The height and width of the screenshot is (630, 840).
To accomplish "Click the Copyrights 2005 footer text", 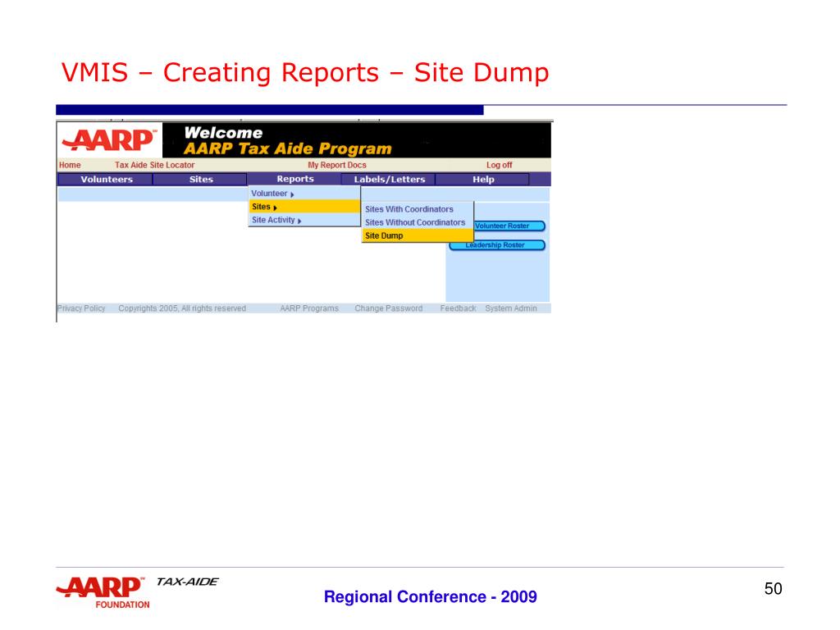I will point(182,308).
